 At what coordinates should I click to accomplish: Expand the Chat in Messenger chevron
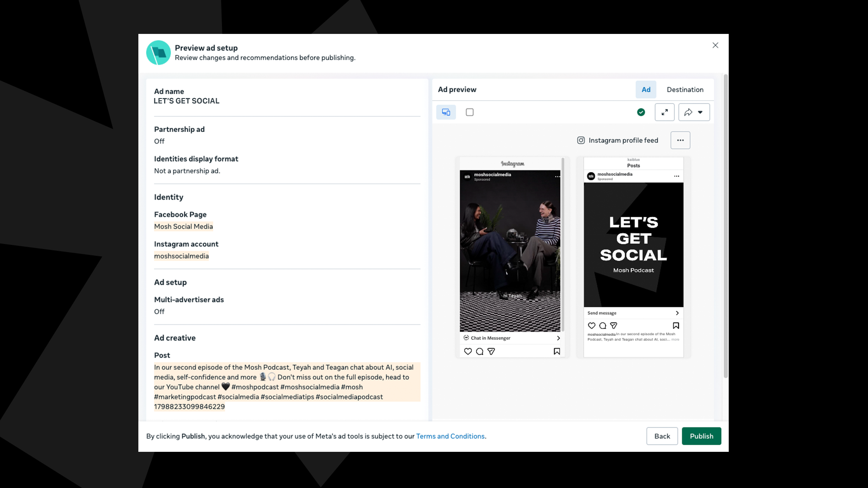[558, 338]
